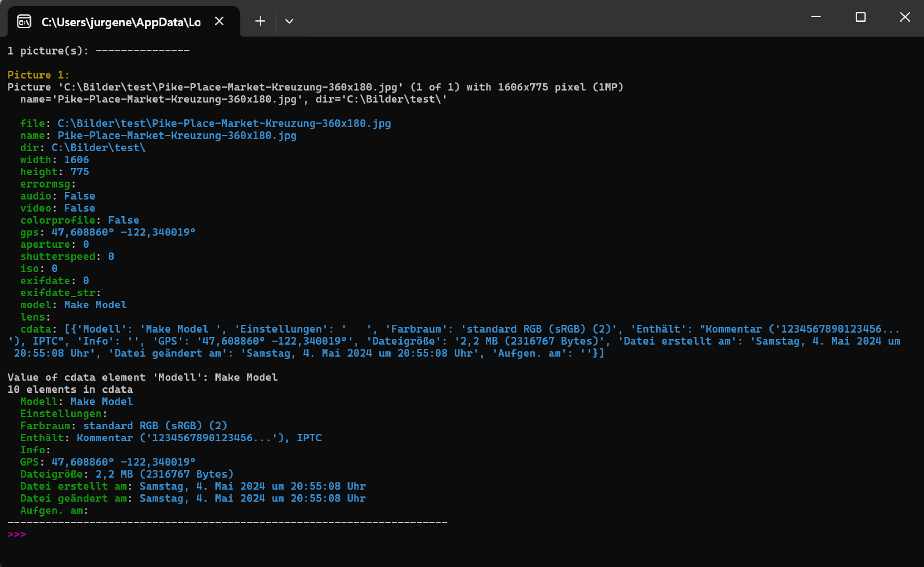
Task: Click the 'colorprofile: False' line
Action: pos(79,220)
